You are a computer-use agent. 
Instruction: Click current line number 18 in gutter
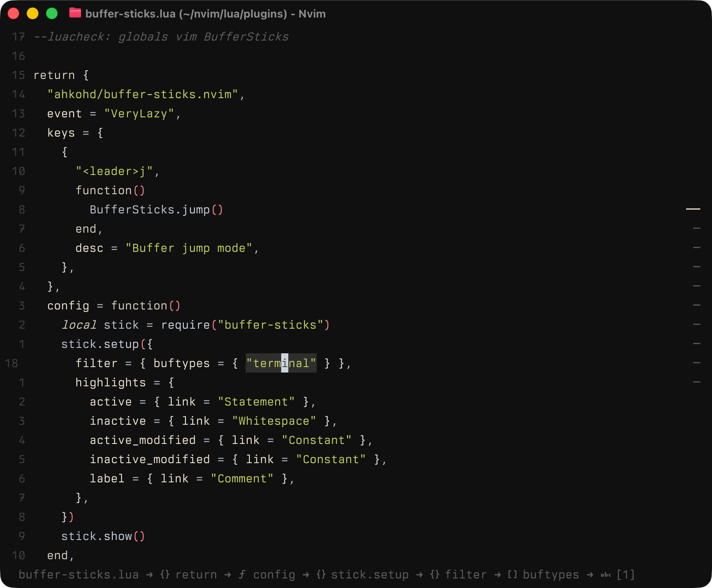click(x=12, y=363)
